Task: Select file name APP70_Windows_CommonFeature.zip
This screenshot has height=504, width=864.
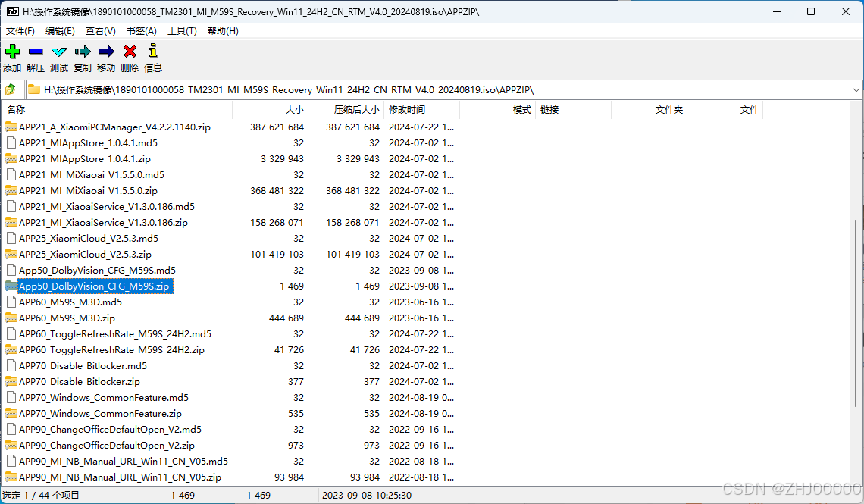Action: pyautogui.click(x=100, y=414)
